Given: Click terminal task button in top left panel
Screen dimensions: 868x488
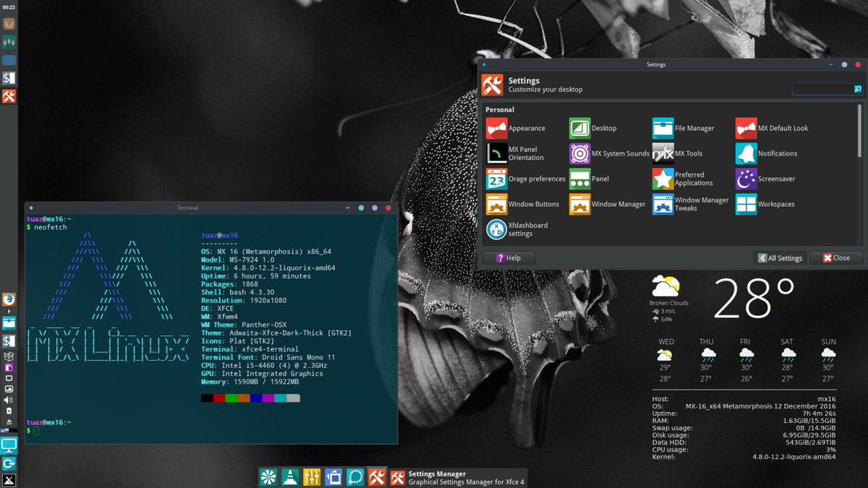Looking at the screenshot, I should 9,78.
